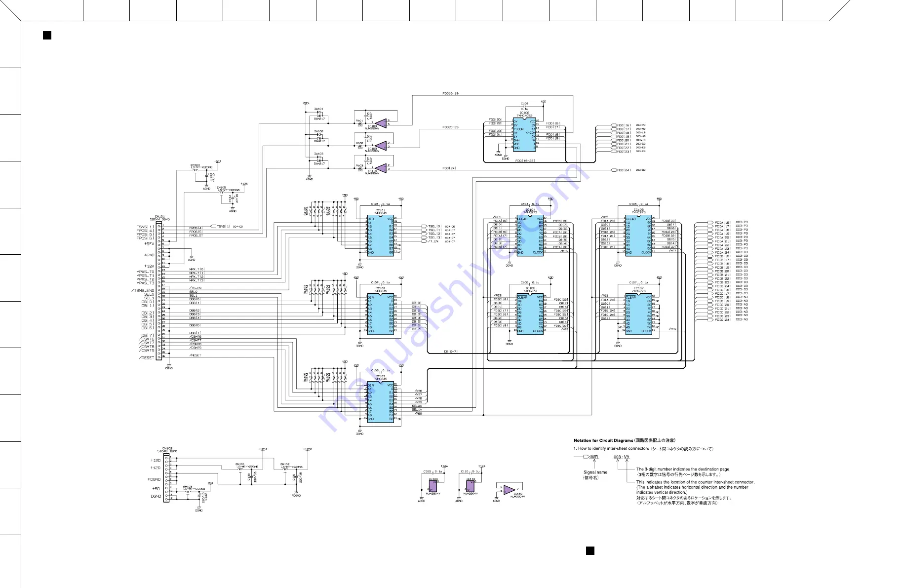Click the '+12D2' supply label

coord(308,449)
